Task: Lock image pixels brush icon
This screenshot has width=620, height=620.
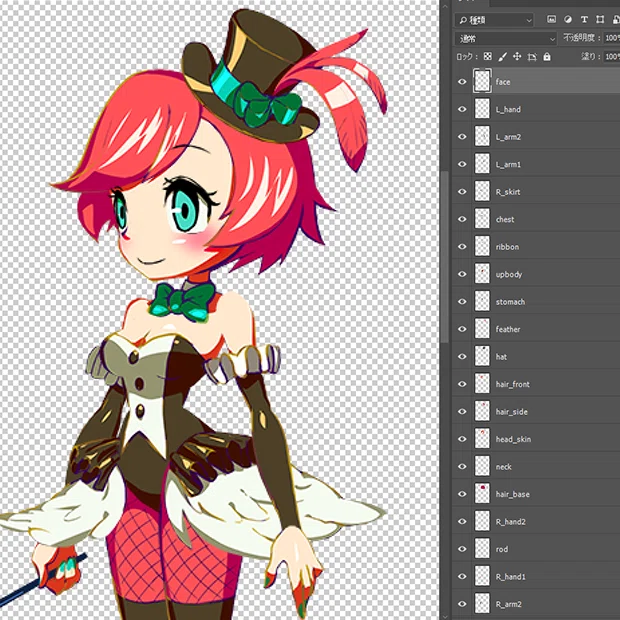Action: 502,57
